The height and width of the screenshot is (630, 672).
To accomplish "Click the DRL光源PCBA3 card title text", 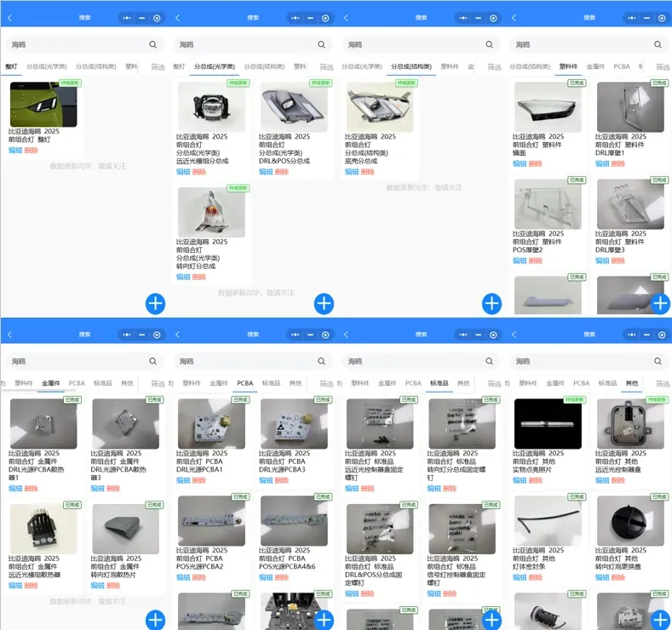I will tap(284, 461).
